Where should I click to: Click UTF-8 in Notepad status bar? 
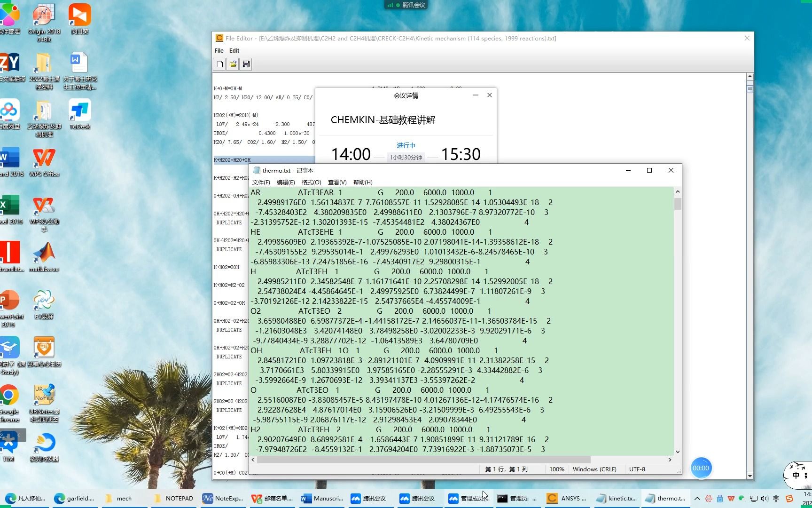click(x=637, y=469)
